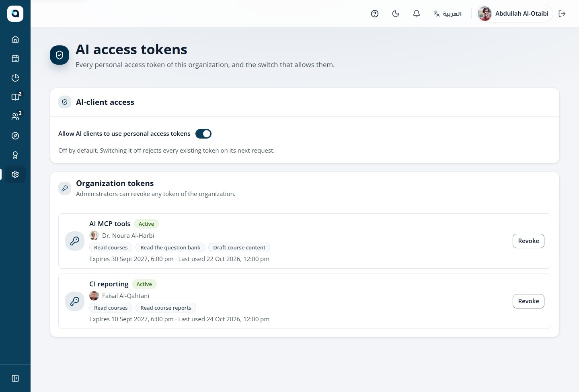Revoke the AI MCP tools token

[x=528, y=241]
